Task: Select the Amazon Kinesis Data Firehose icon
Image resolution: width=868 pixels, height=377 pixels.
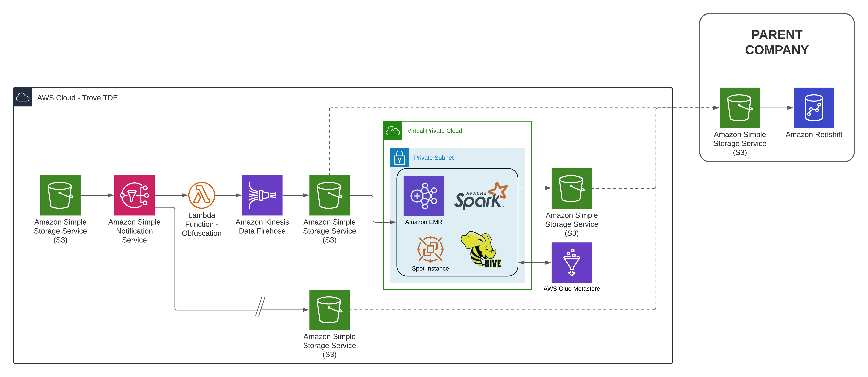Action: pos(262,195)
